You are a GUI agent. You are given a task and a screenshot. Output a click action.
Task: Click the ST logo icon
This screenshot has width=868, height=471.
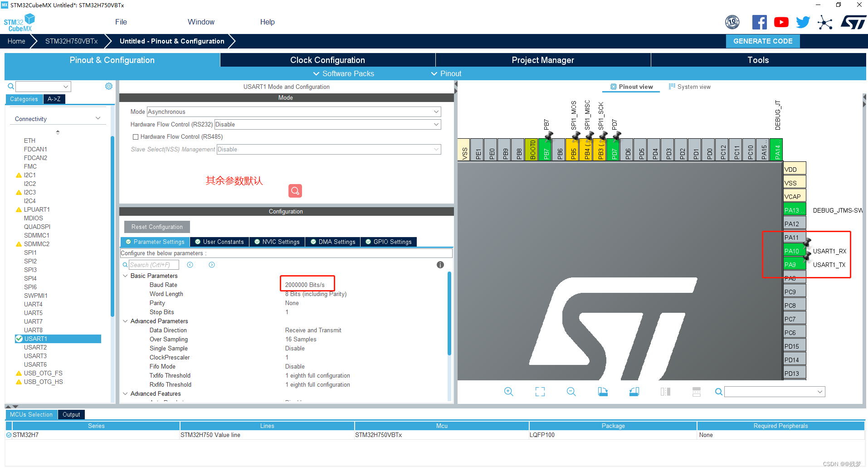pos(853,22)
